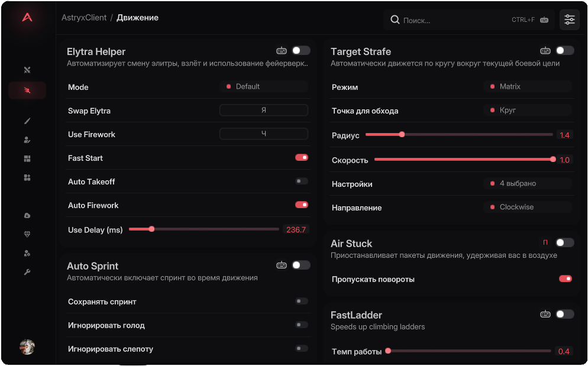Click the Air Stuck module title
This screenshot has width=588, height=366.
click(351, 244)
